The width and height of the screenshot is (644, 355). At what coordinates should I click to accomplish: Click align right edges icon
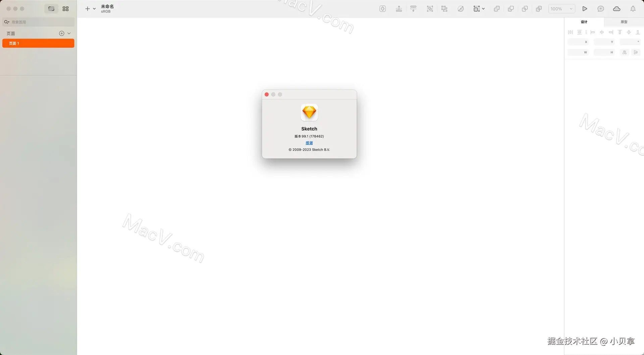[611, 32]
